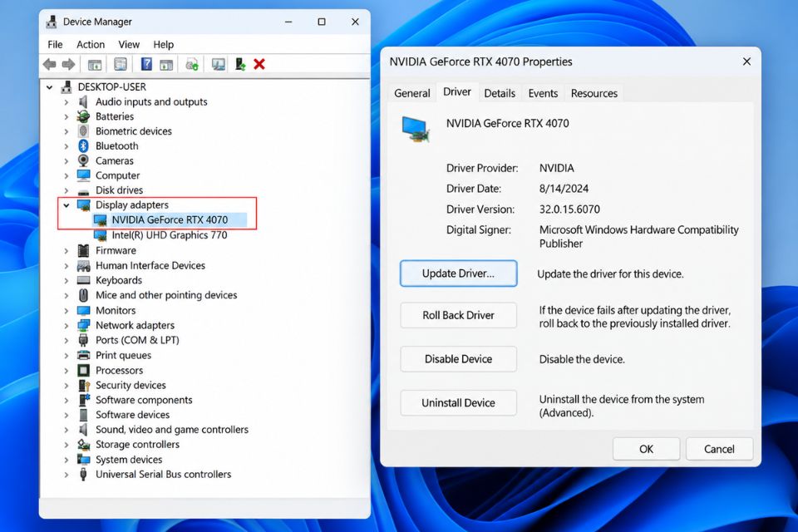Viewport: 798px width, 532px height.
Task: Select Intel(R) UHD Graphics 770 in tree
Action: (x=169, y=235)
